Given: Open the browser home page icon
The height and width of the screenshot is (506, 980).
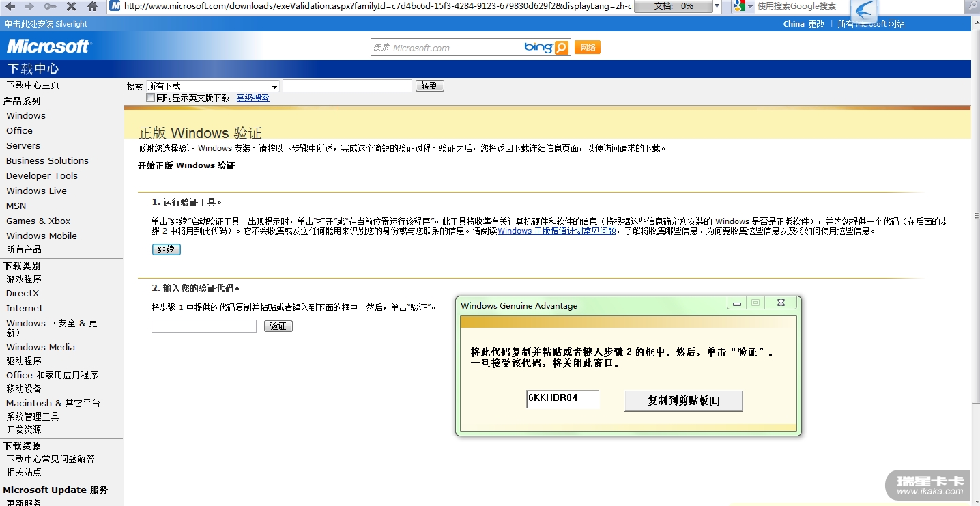Looking at the screenshot, I should [93, 6].
